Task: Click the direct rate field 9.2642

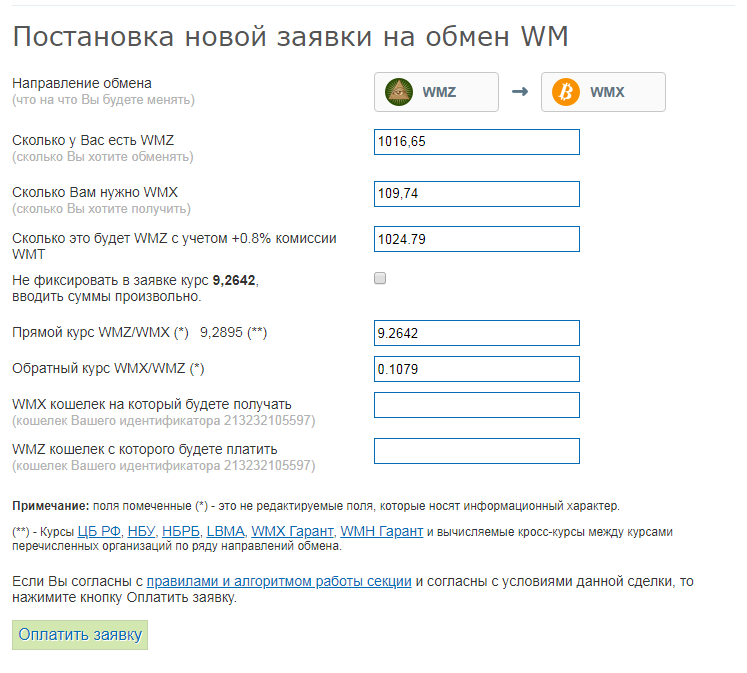Action: [x=476, y=333]
